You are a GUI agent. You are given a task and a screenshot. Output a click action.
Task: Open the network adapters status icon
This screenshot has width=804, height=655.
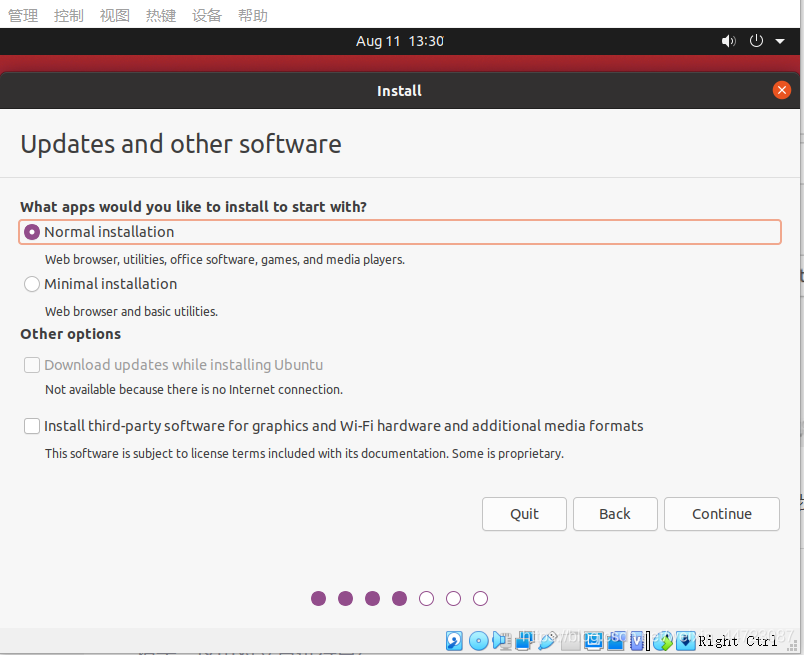tap(525, 641)
